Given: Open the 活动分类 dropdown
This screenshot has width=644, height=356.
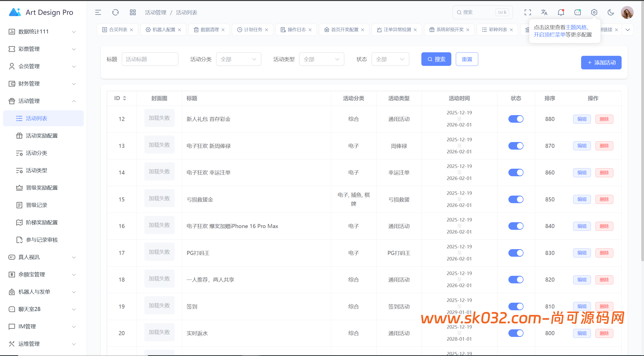Looking at the screenshot, I should click(238, 59).
